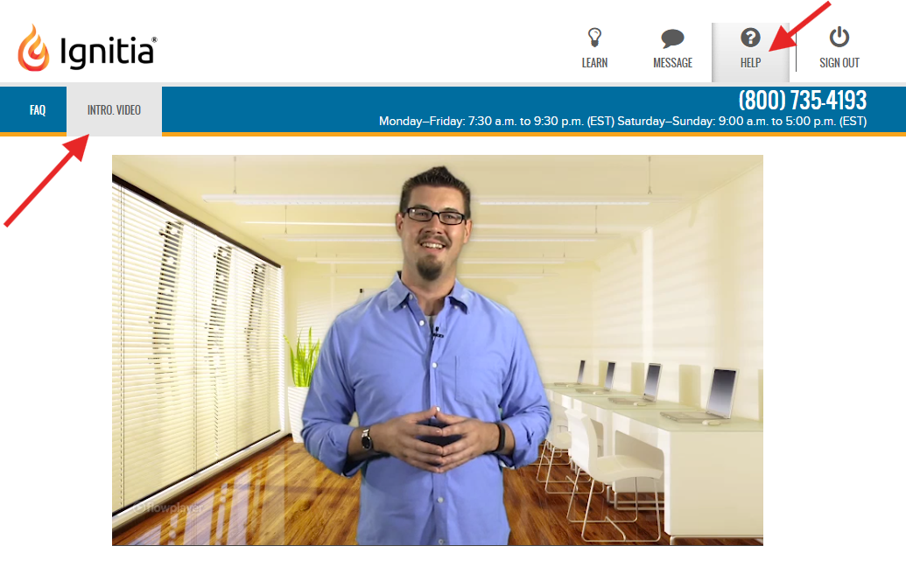Click the Monday–Friday support hours text

point(497,122)
